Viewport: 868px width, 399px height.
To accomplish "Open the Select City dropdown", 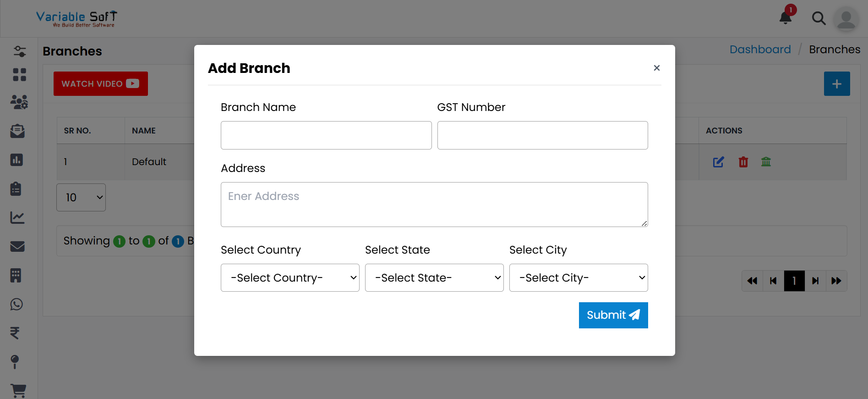I will pos(578,277).
